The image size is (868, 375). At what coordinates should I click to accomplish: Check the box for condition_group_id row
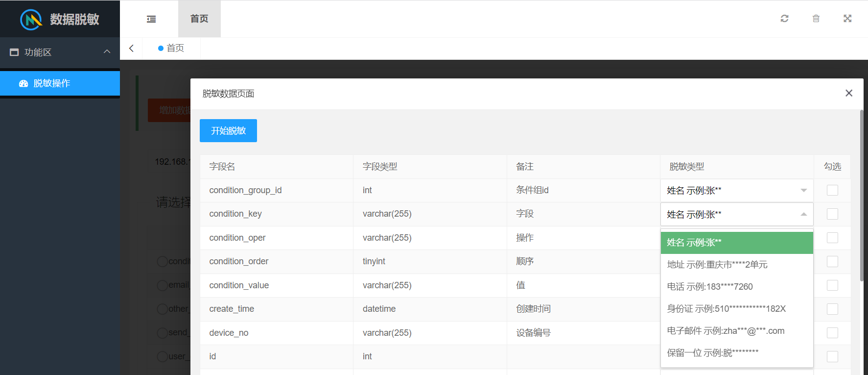click(x=832, y=190)
